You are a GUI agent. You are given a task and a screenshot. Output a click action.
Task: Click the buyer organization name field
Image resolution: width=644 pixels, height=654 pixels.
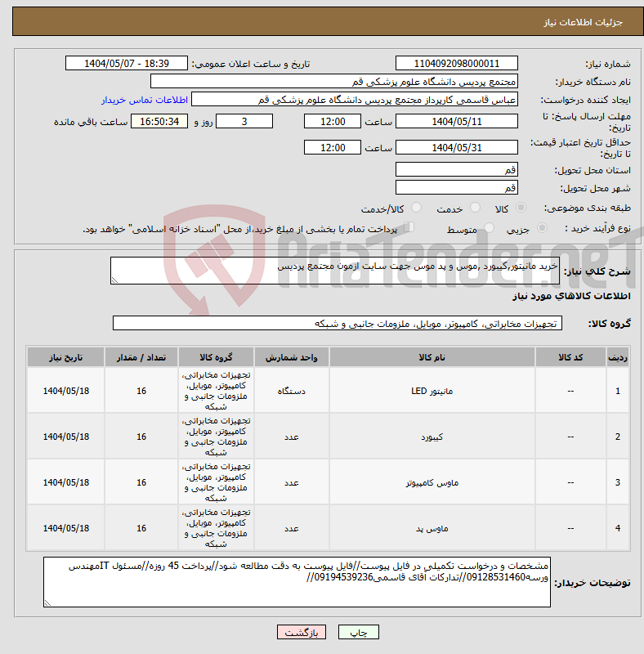(334, 81)
